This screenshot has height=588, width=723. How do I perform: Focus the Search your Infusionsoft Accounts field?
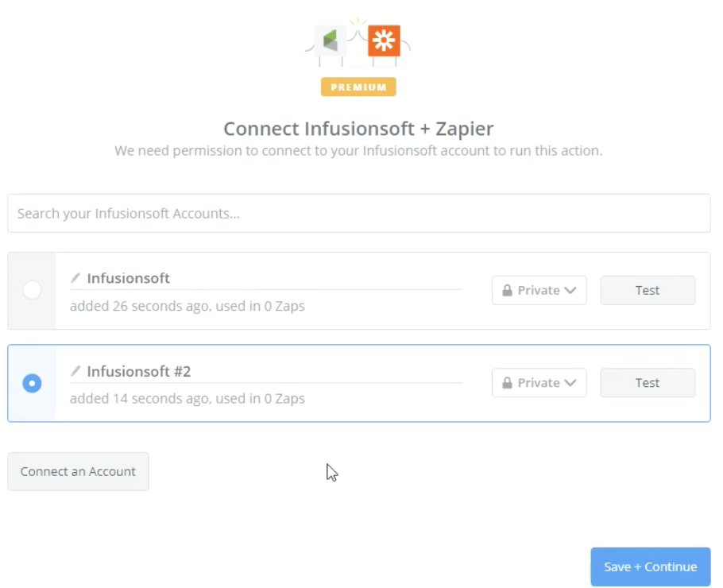coord(358,214)
